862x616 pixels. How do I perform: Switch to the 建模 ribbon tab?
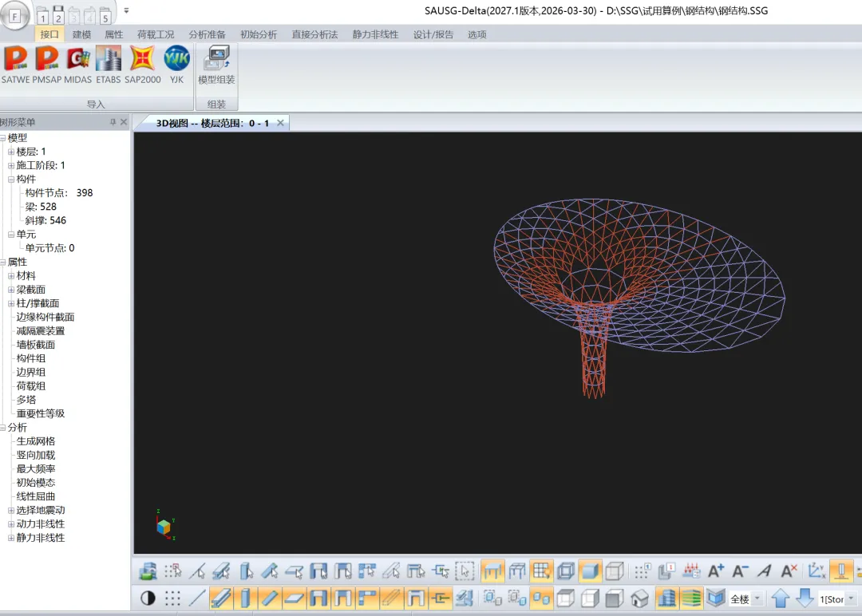click(x=81, y=34)
